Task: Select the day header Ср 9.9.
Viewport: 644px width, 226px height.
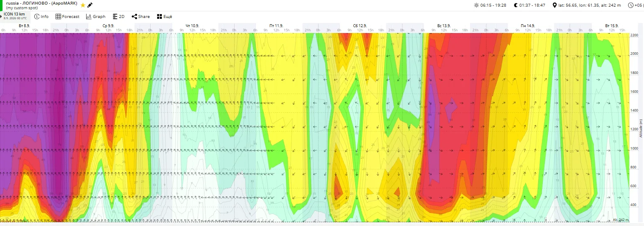Action: [108, 26]
